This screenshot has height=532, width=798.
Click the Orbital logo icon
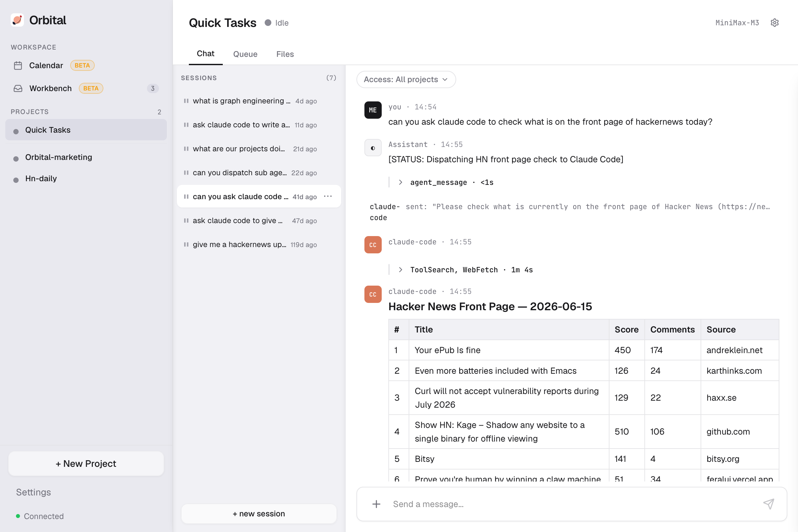click(x=17, y=20)
